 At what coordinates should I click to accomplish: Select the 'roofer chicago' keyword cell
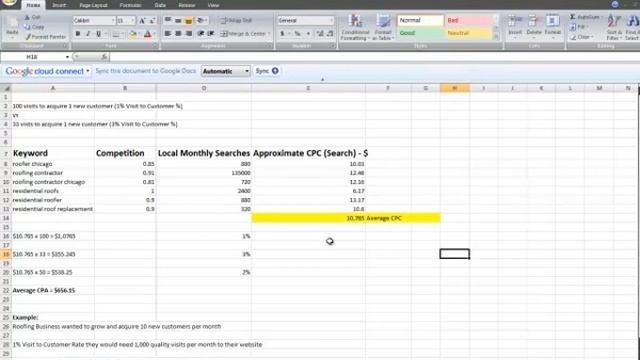click(53, 164)
